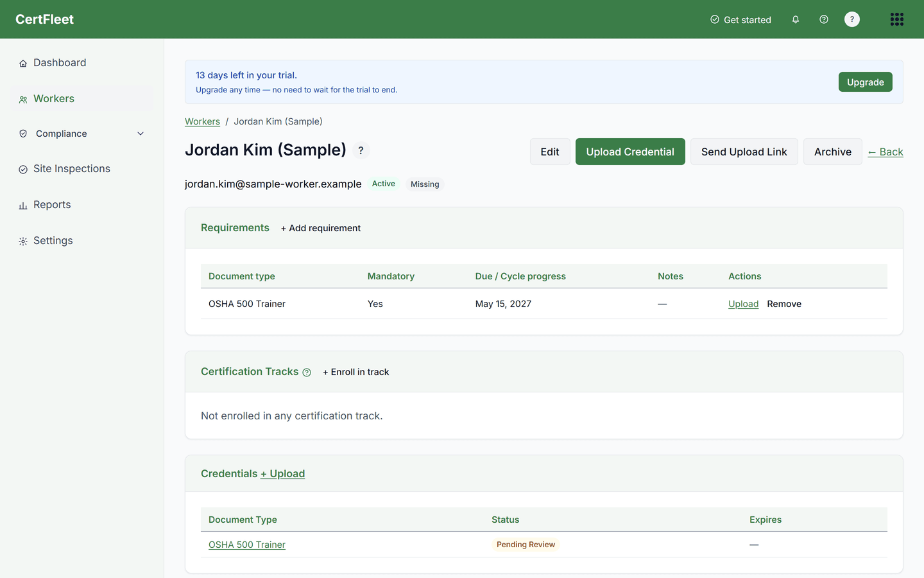This screenshot has width=924, height=578.
Task: Open Site Inspections from sidebar
Action: pos(72,168)
